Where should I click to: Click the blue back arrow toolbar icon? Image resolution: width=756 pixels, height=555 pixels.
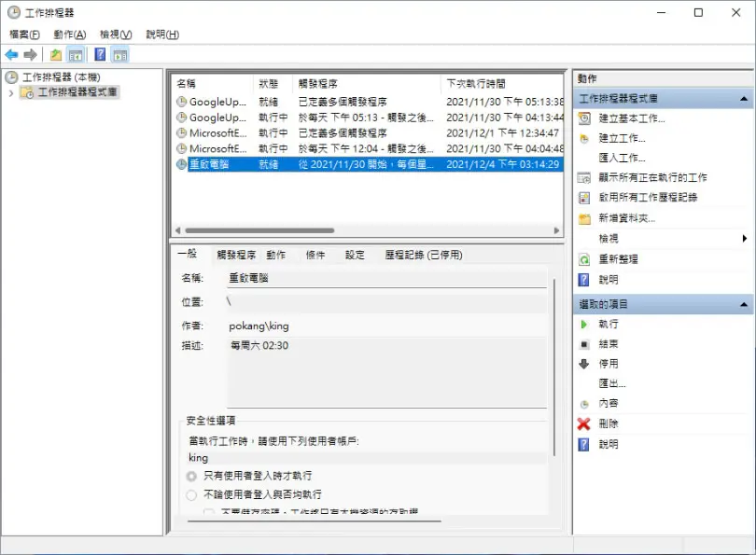point(11,55)
